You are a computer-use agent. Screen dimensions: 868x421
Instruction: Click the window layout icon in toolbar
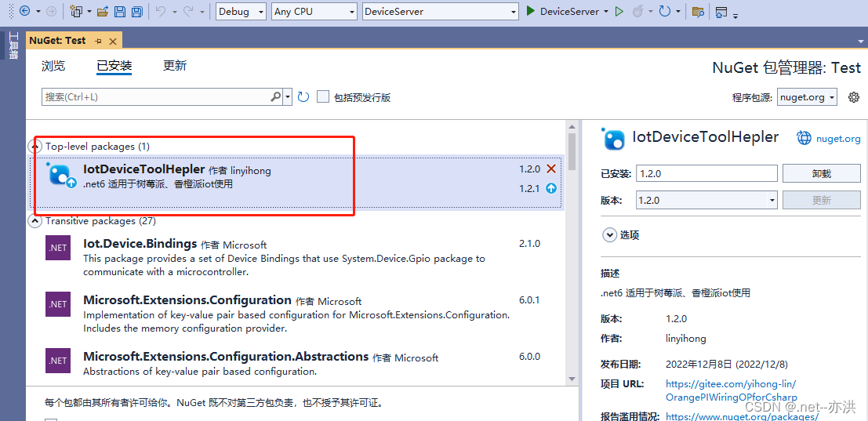[721, 13]
